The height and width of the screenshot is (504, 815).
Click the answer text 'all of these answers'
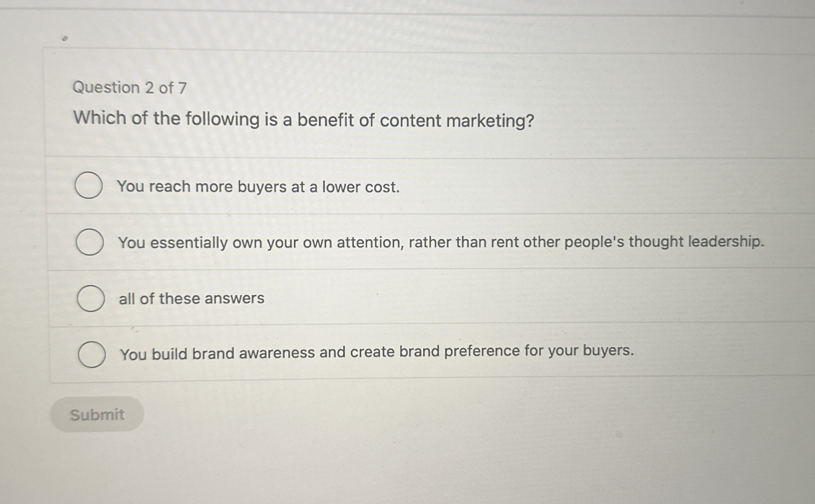tap(191, 299)
